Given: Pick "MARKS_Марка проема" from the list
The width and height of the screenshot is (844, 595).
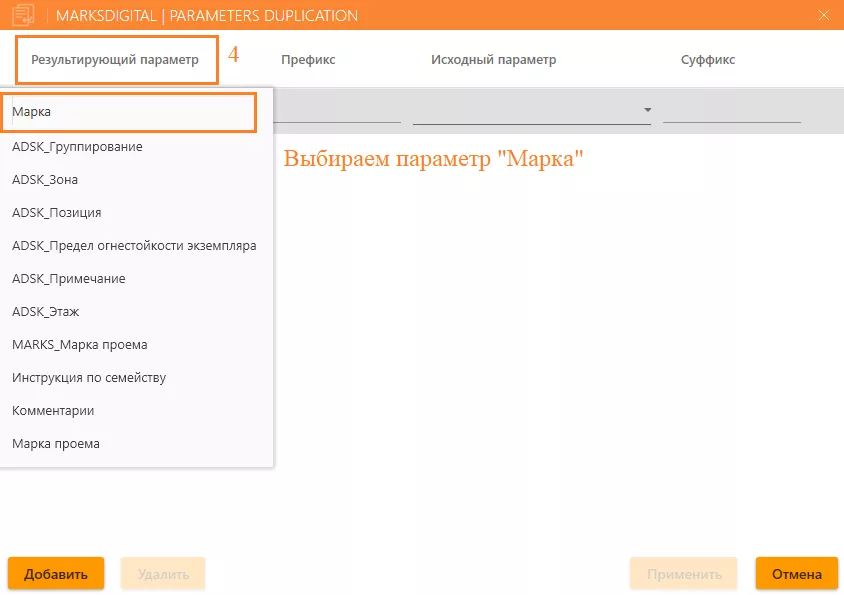Looking at the screenshot, I should pos(79,345).
